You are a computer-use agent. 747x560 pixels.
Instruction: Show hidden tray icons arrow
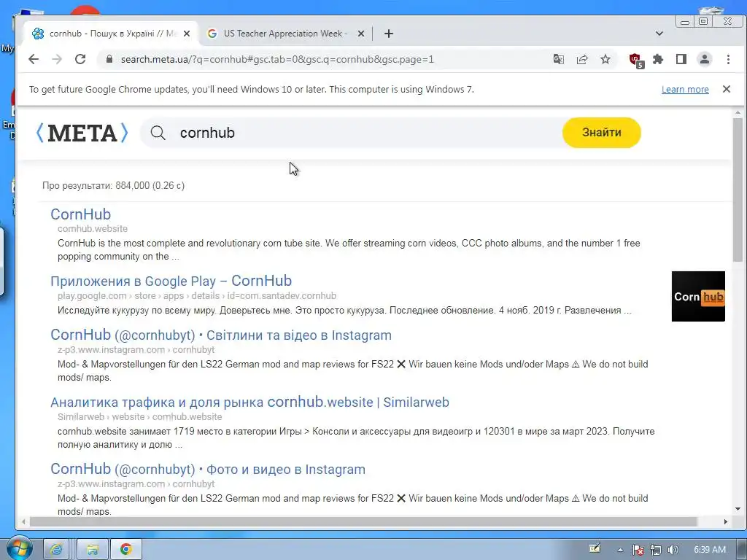tap(620, 550)
